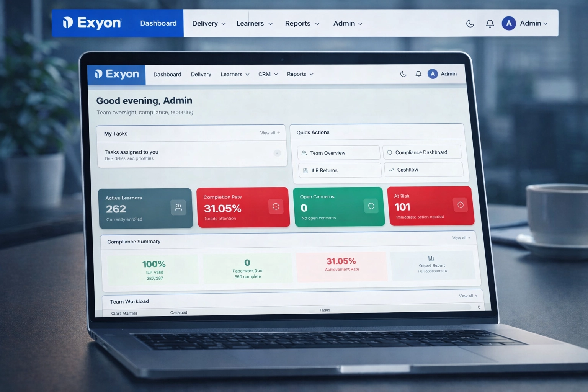
Task: Click the clock icon on Completion Rate card
Action: point(276,206)
